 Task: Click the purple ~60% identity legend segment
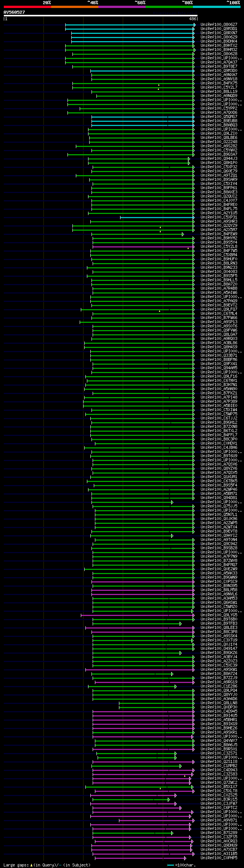coord(122,7)
